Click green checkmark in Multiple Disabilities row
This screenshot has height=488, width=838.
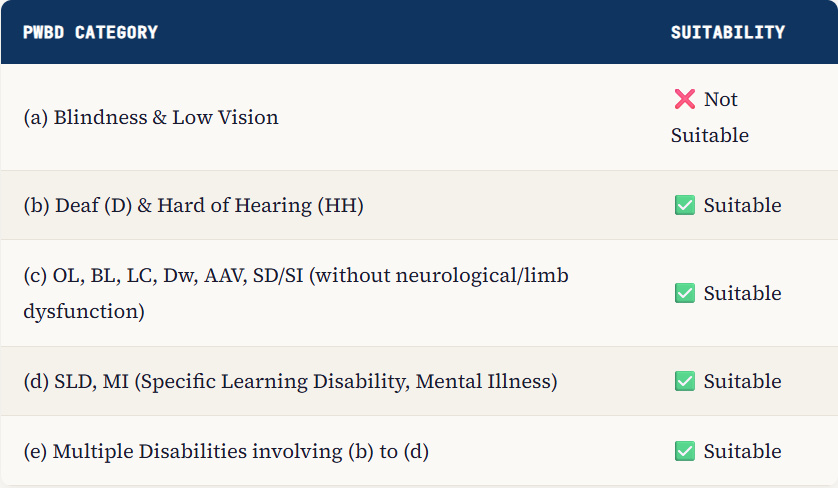[x=685, y=451]
